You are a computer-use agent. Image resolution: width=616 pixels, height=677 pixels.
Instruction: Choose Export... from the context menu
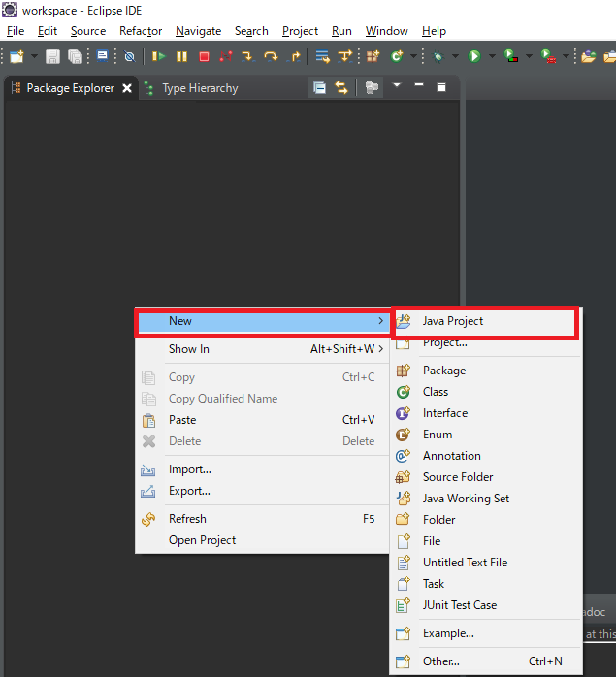pyautogui.click(x=262, y=491)
